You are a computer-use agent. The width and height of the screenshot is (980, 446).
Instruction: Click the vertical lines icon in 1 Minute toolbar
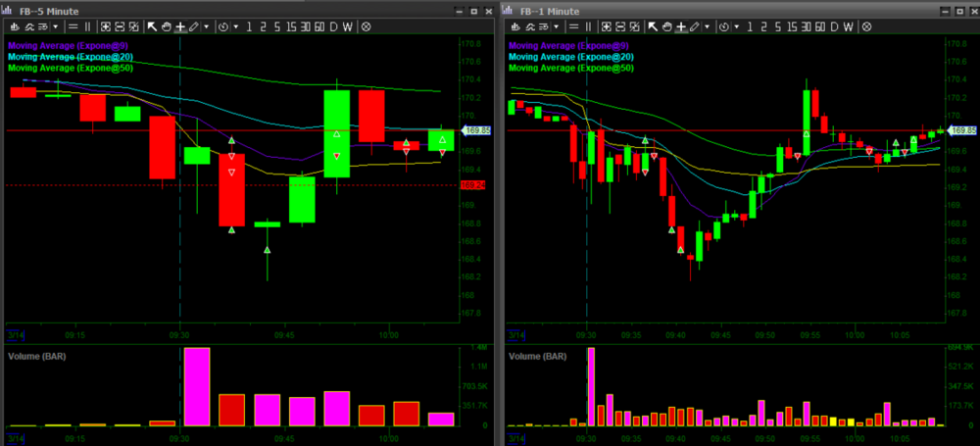[588, 26]
